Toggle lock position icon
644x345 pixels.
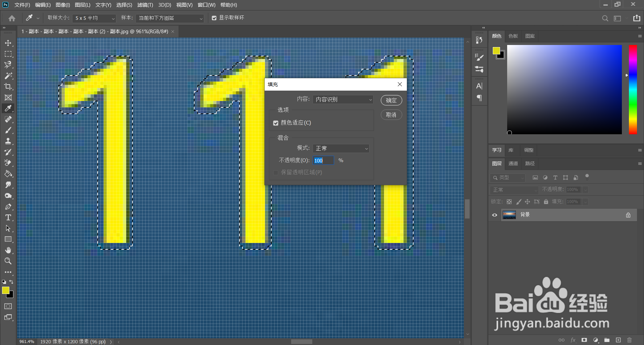528,202
